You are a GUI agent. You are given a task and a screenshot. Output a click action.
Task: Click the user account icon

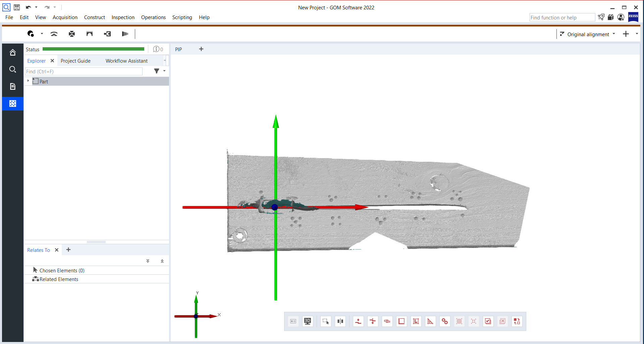(621, 17)
